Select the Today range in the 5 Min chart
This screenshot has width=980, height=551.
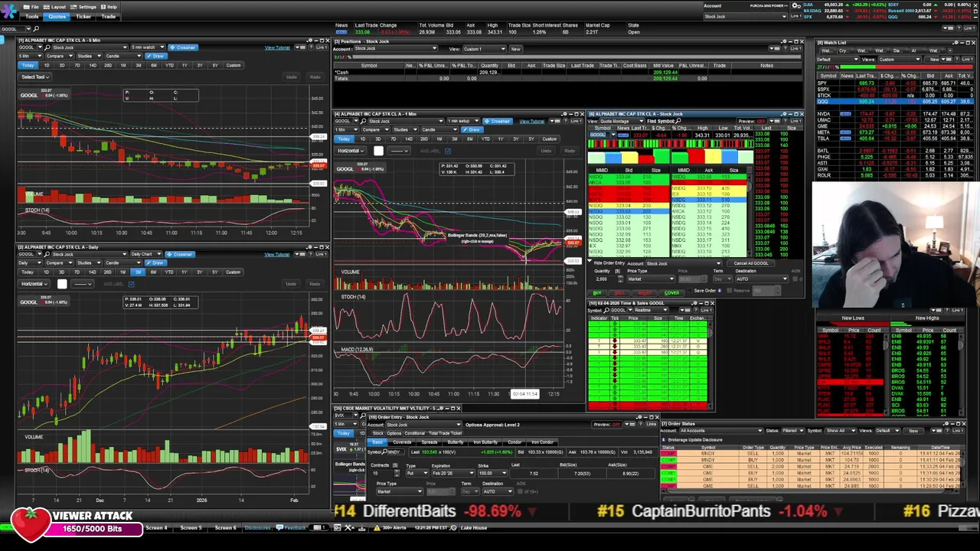pos(28,65)
